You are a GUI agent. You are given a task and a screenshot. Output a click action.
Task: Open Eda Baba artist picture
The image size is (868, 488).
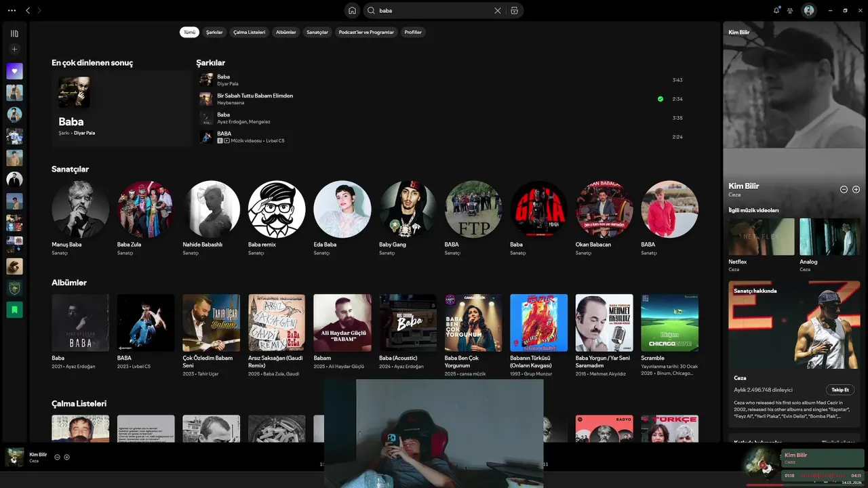(342, 209)
